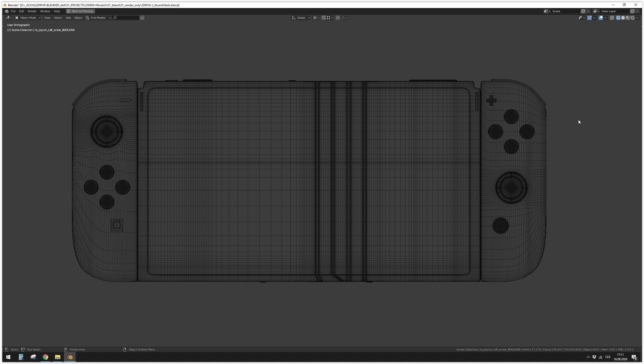Toggle the Show Gizmo button

(x=590, y=18)
